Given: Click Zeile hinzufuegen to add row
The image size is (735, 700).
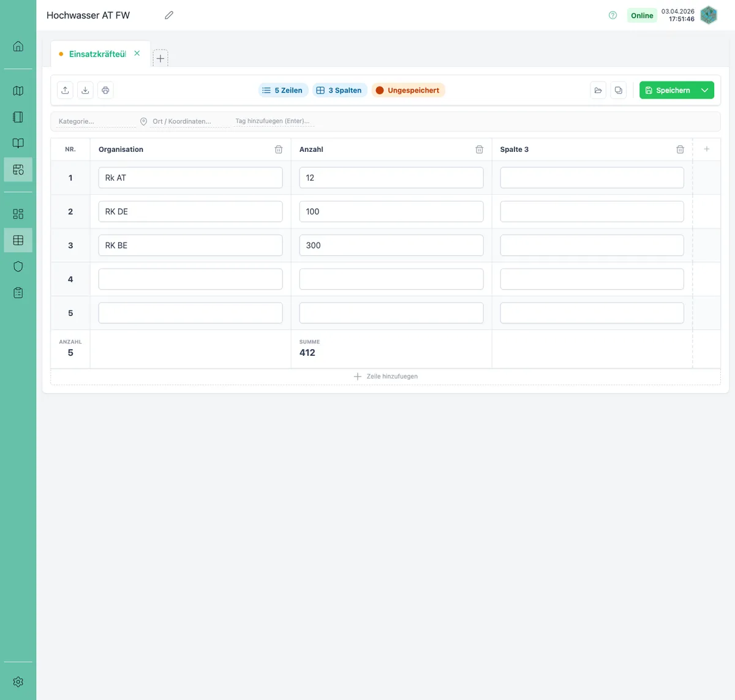Looking at the screenshot, I should (386, 377).
